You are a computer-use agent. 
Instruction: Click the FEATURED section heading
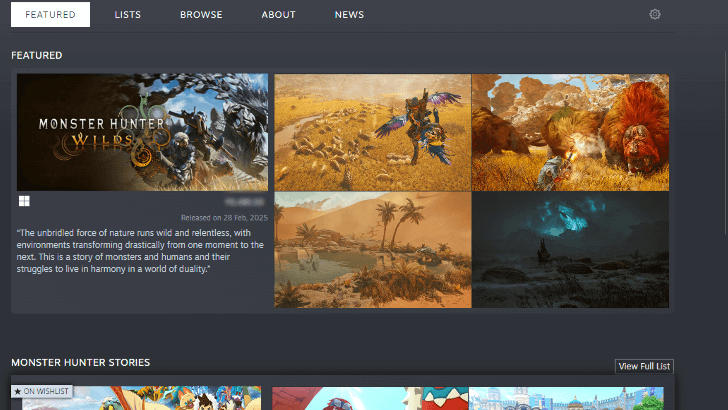click(x=37, y=55)
